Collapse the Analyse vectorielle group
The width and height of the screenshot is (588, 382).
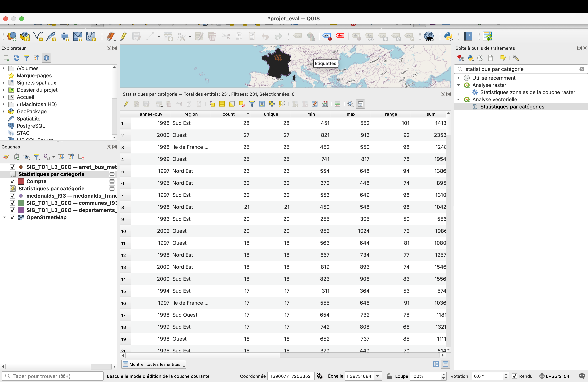click(x=459, y=99)
